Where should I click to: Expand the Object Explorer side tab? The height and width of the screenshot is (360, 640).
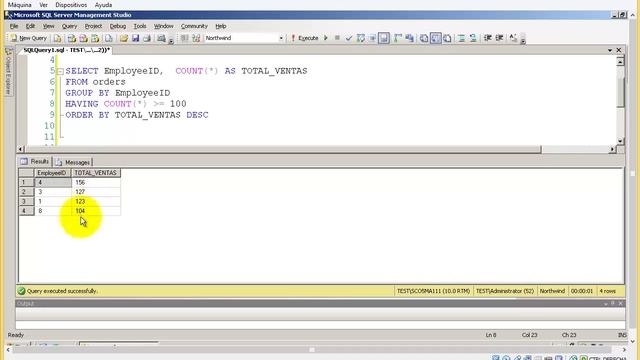pos(8,71)
